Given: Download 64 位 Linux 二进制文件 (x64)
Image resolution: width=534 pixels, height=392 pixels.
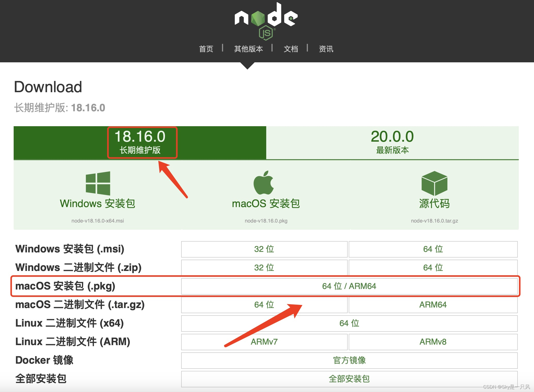Looking at the screenshot, I should click(349, 323).
